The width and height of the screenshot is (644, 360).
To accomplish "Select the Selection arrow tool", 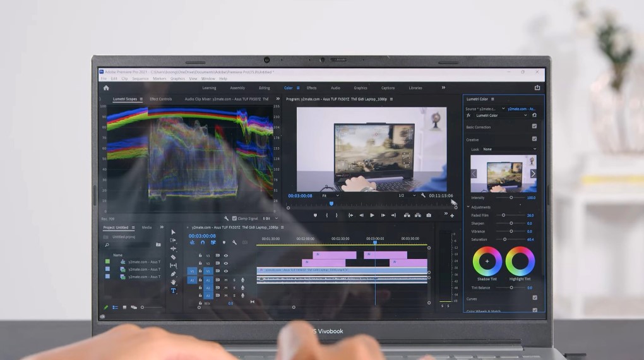I will coord(173,232).
